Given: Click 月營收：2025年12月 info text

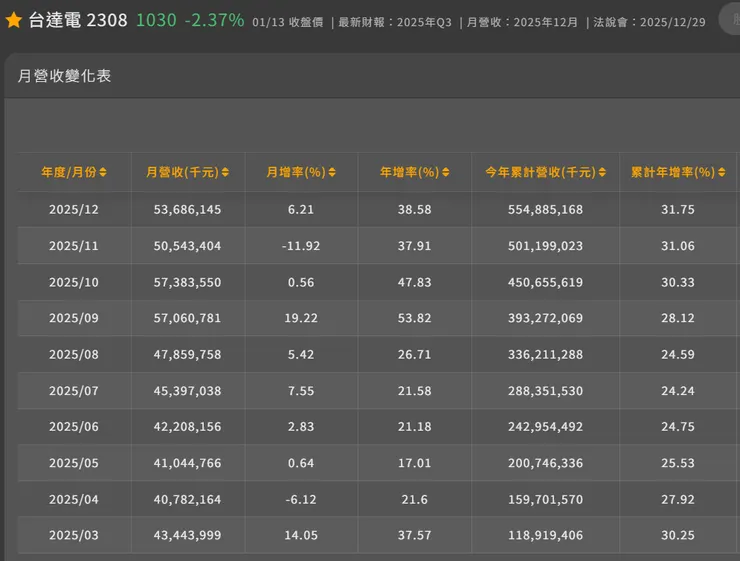Looking at the screenshot, I should [522, 22].
